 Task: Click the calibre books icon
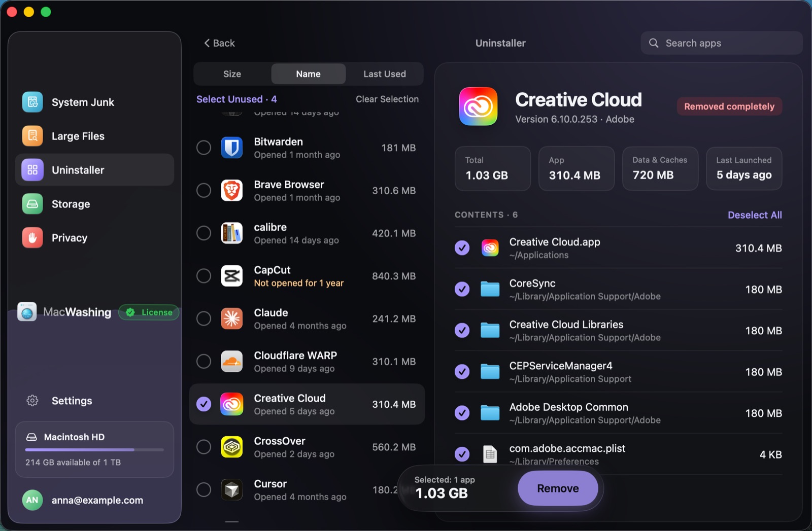(x=232, y=233)
